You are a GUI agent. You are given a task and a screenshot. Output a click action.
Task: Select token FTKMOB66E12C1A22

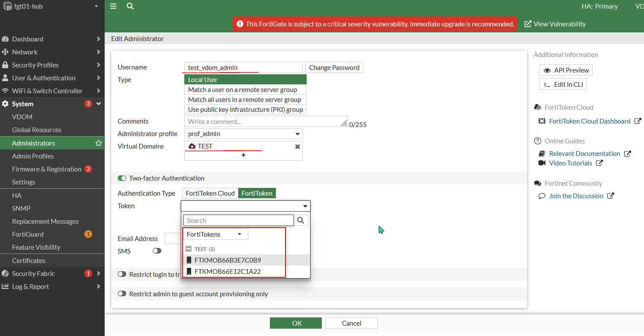coord(246,272)
